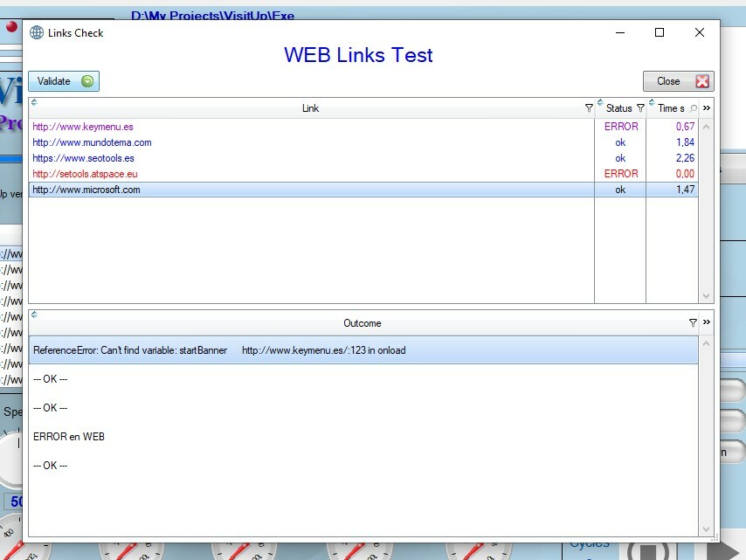This screenshot has height=560, width=746.
Task: Click the pin icon left of the Link header
Action: click(x=34, y=102)
